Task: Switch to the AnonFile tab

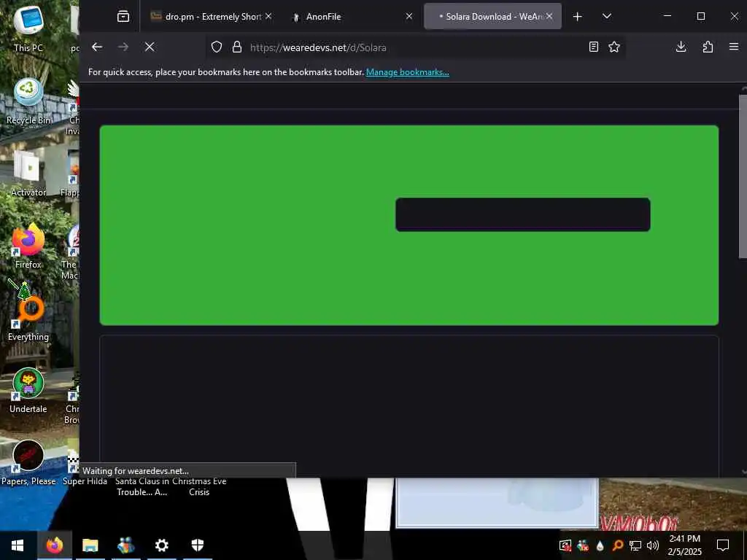Action: [x=352, y=17]
